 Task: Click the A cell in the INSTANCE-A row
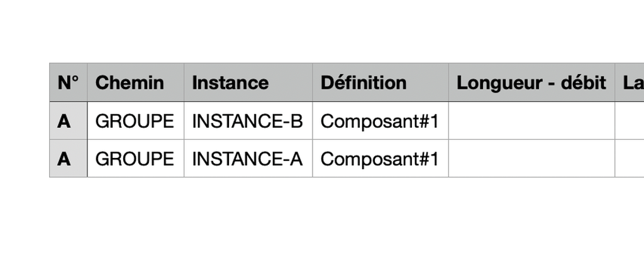68,158
